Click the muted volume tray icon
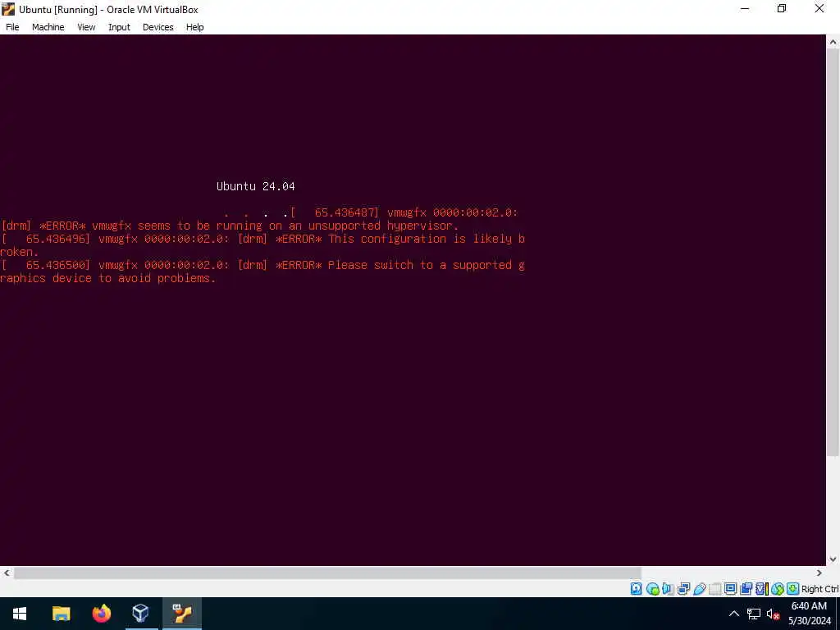 tap(773, 614)
